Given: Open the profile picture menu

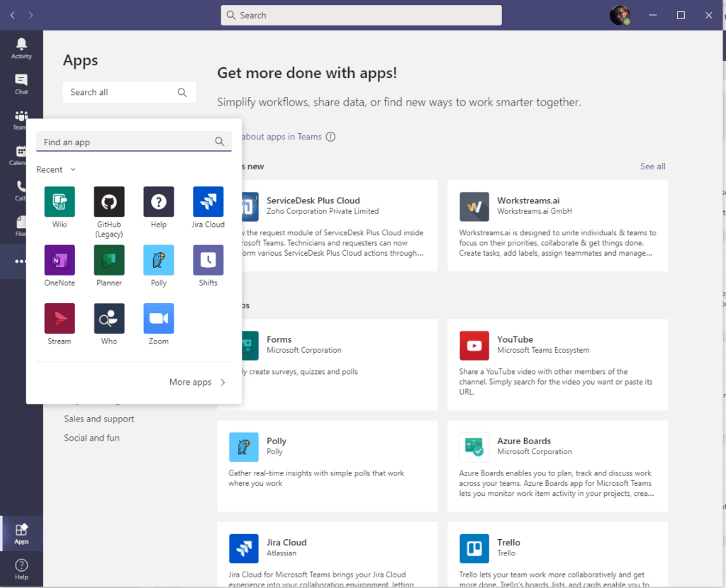Looking at the screenshot, I should click(x=620, y=16).
